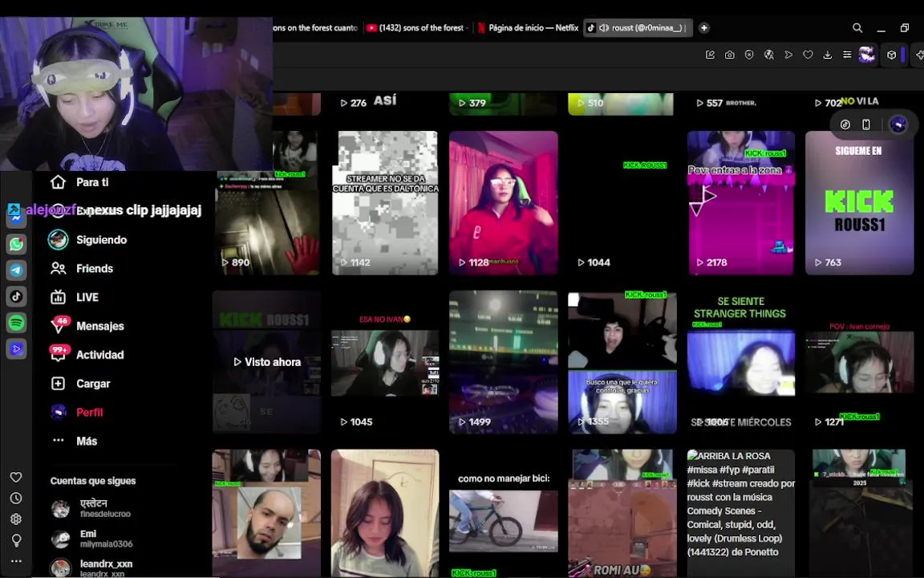Image resolution: width=924 pixels, height=578 pixels.
Task: Take a snapshot with the camera icon
Action: (x=730, y=55)
